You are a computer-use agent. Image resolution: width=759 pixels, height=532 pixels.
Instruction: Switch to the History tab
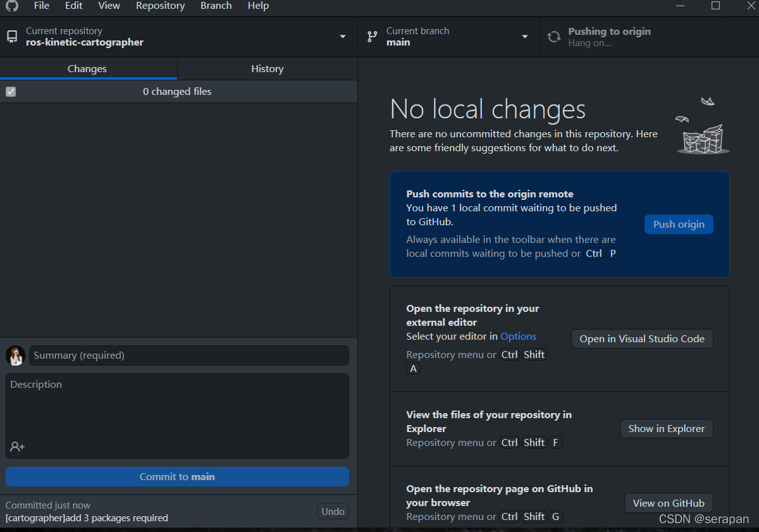point(268,68)
